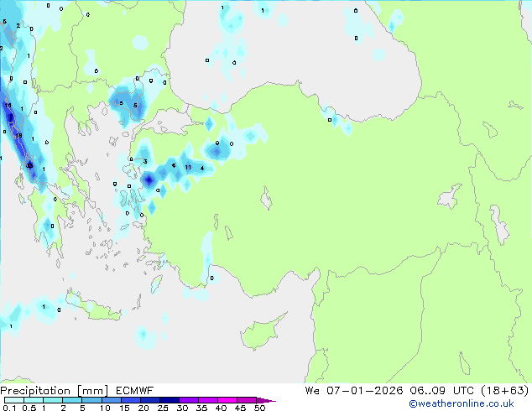Viewport: 532px width, 411px height.
Task: Open the weatheronline.co.uk link
Action: pos(461,403)
